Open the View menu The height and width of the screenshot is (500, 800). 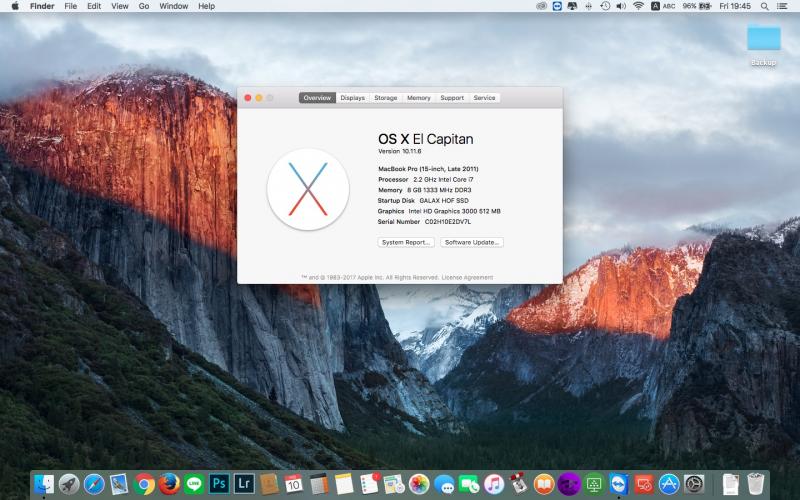(x=120, y=6)
